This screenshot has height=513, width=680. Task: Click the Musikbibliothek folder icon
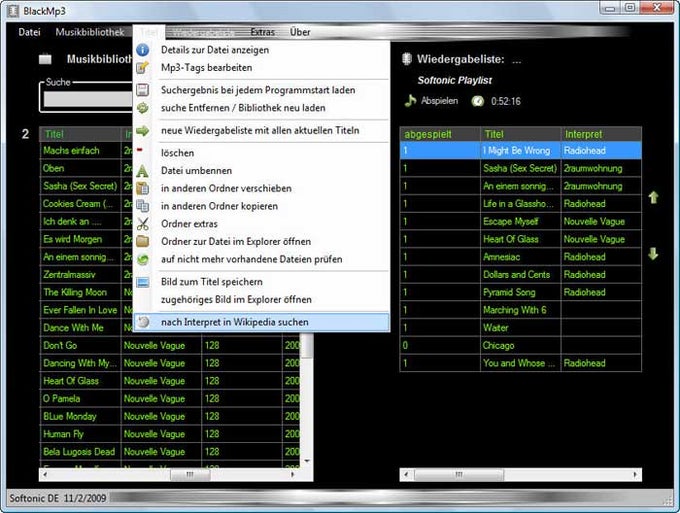click(x=45, y=59)
